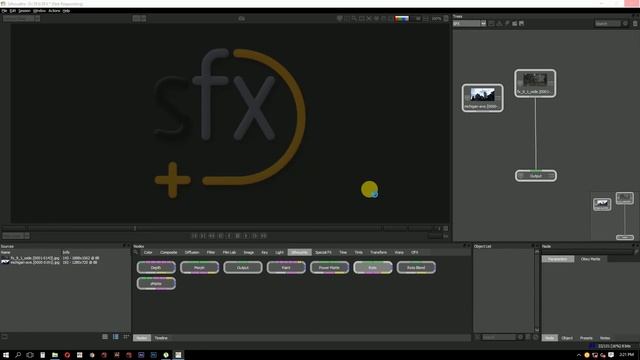Add an Output node from the palette
The width and height of the screenshot is (640, 360).
coord(242,267)
